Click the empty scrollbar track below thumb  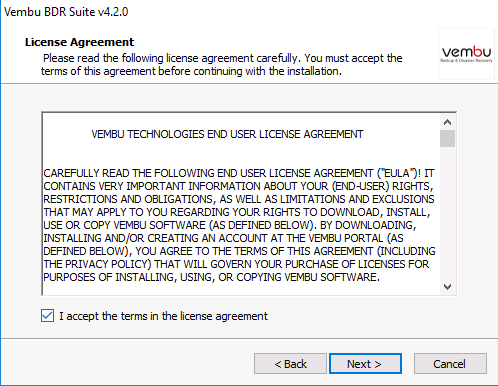pyautogui.click(x=447, y=213)
